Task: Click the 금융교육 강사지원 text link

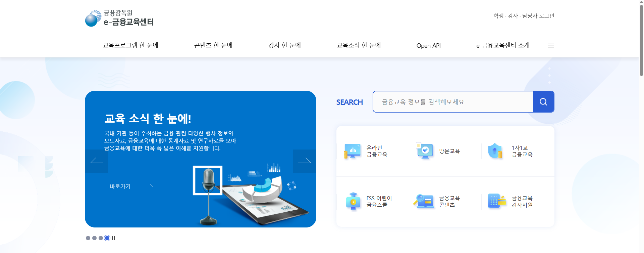Action: coord(522,202)
